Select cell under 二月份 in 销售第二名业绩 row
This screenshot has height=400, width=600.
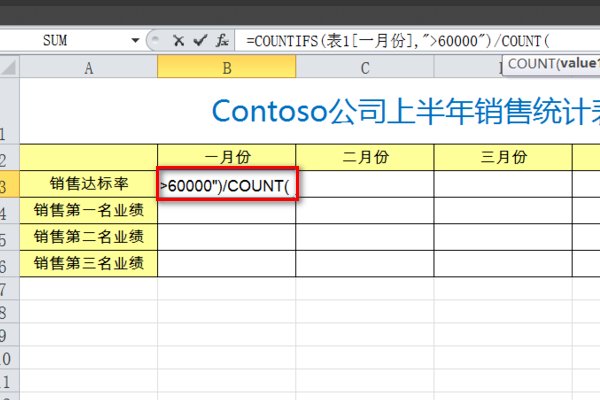(365, 237)
